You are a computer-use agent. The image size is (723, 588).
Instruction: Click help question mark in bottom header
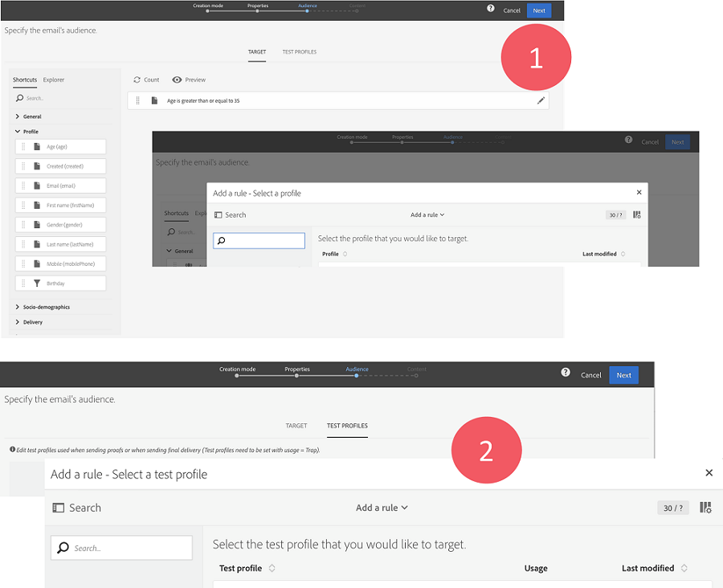click(566, 374)
